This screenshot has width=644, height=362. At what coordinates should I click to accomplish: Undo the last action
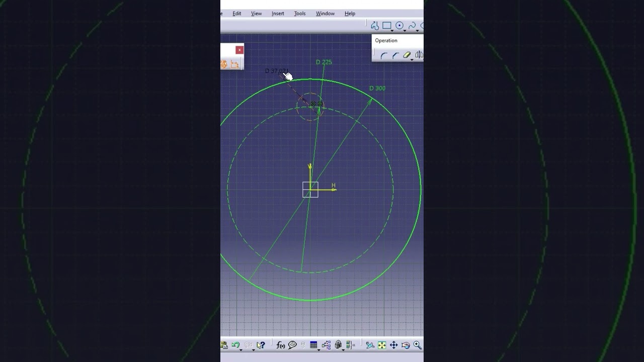coord(235,345)
